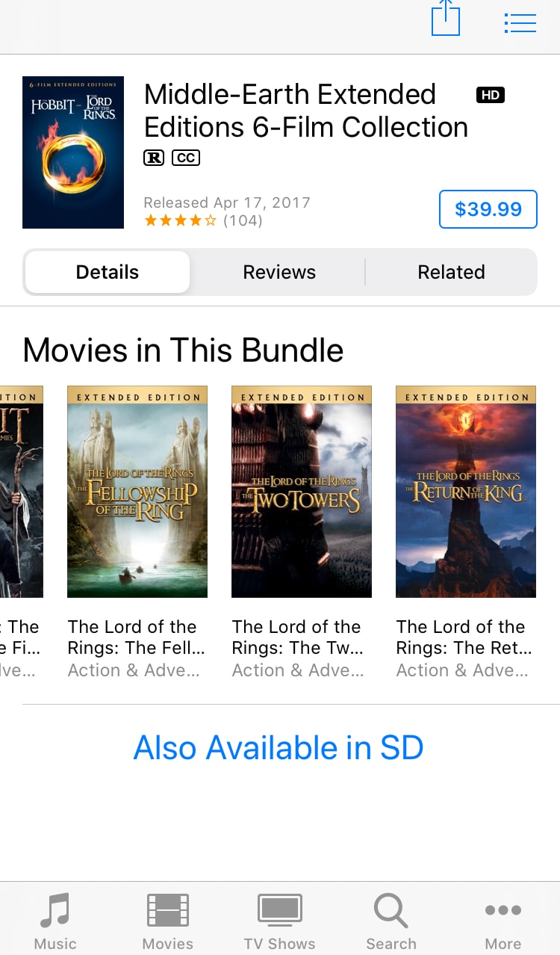Open Return of the King poster
The image size is (560, 955).
point(466,492)
